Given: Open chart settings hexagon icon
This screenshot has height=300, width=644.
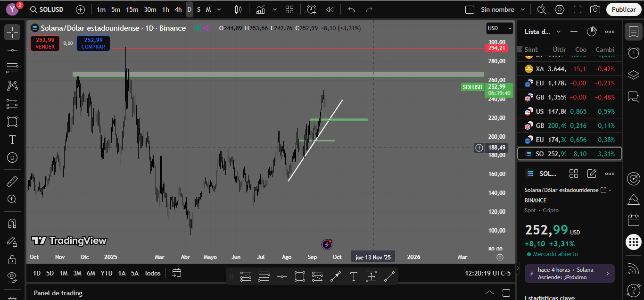Looking at the screenshot, I should pos(559,9).
